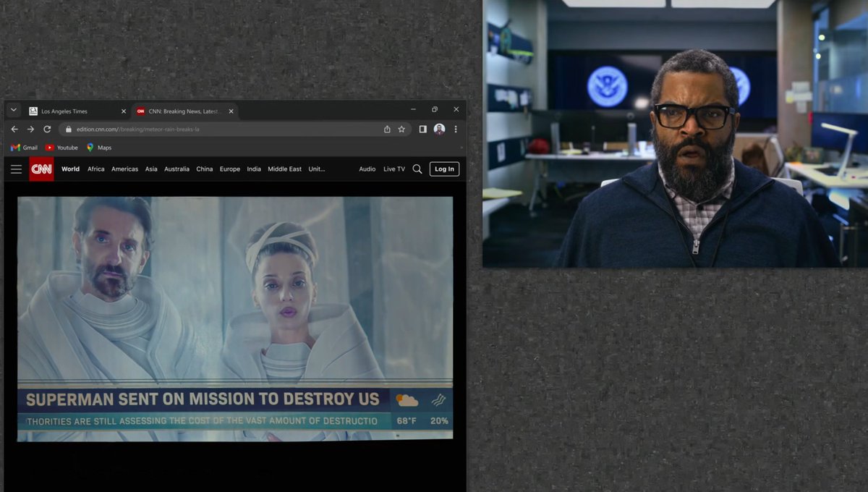
Task: Open the browser side panel icon
Action: pyautogui.click(x=423, y=129)
